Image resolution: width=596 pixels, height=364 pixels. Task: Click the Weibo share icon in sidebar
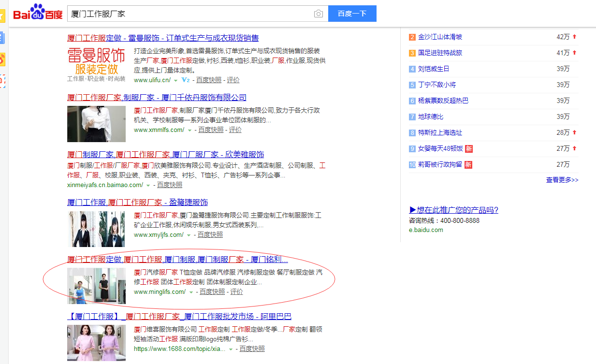point(1,59)
